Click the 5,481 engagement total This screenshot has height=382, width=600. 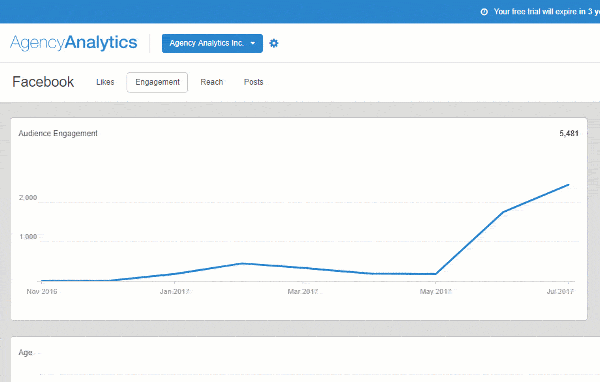[569, 133]
